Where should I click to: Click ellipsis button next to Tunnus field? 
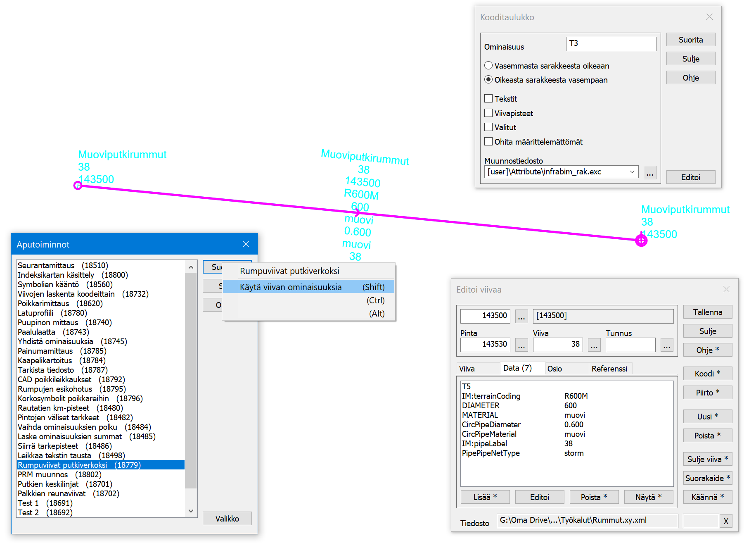pyautogui.click(x=667, y=345)
